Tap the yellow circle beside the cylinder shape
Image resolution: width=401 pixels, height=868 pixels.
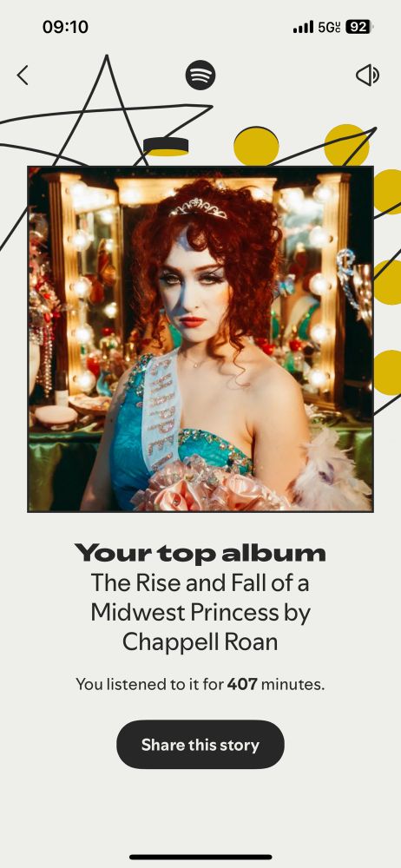pos(256,146)
